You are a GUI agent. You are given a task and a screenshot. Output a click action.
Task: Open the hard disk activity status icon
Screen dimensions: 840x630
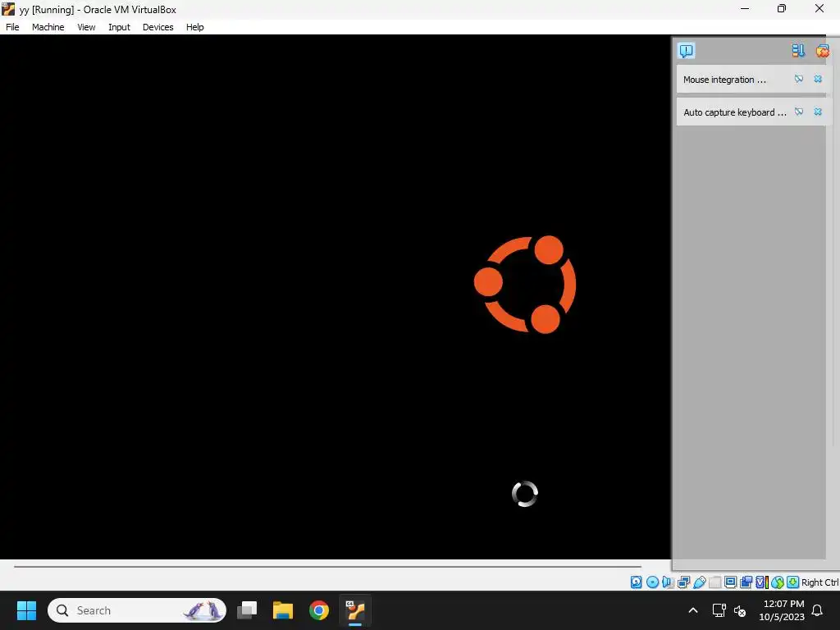636,582
